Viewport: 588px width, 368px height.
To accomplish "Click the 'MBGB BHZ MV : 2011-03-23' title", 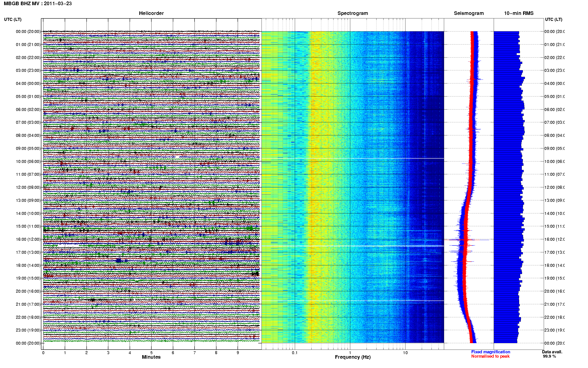I will pyautogui.click(x=38, y=3).
